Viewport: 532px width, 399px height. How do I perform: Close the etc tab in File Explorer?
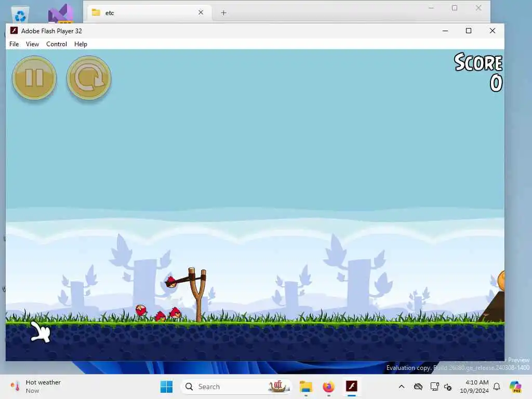[201, 12]
